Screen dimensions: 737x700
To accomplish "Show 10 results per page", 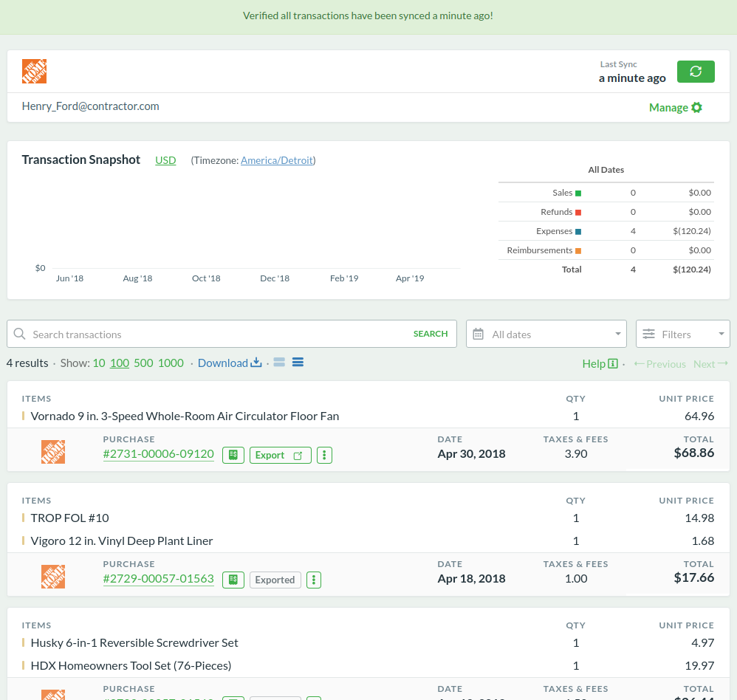I will coord(98,363).
